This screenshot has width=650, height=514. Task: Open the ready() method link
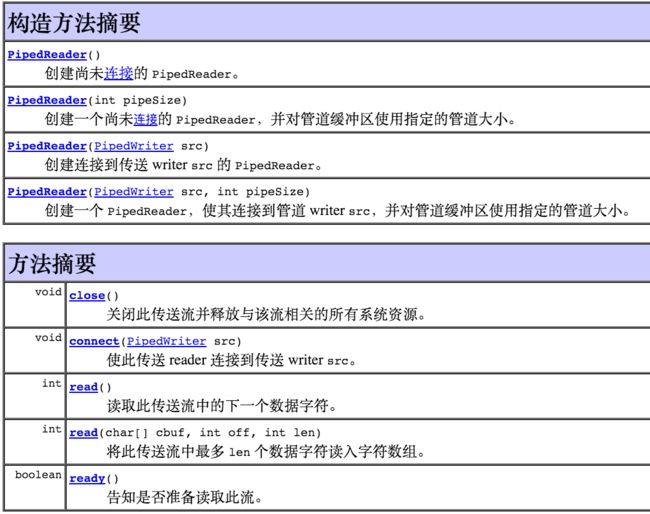click(x=87, y=478)
